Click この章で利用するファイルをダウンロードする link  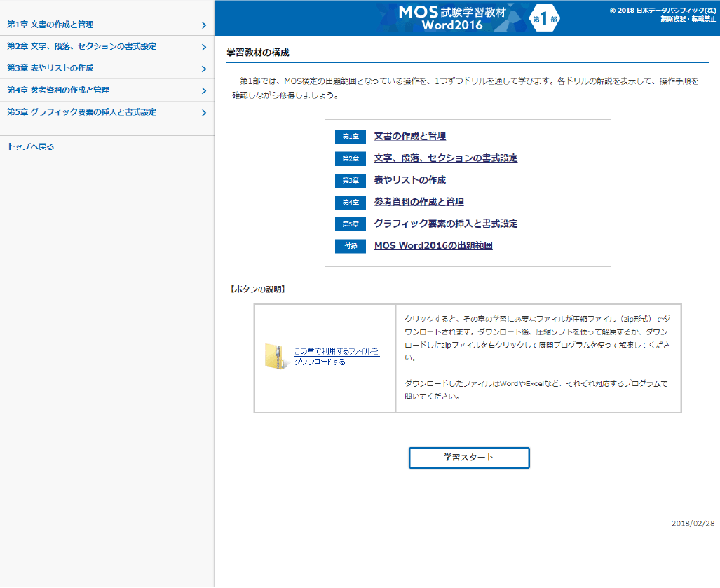click(337, 357)
